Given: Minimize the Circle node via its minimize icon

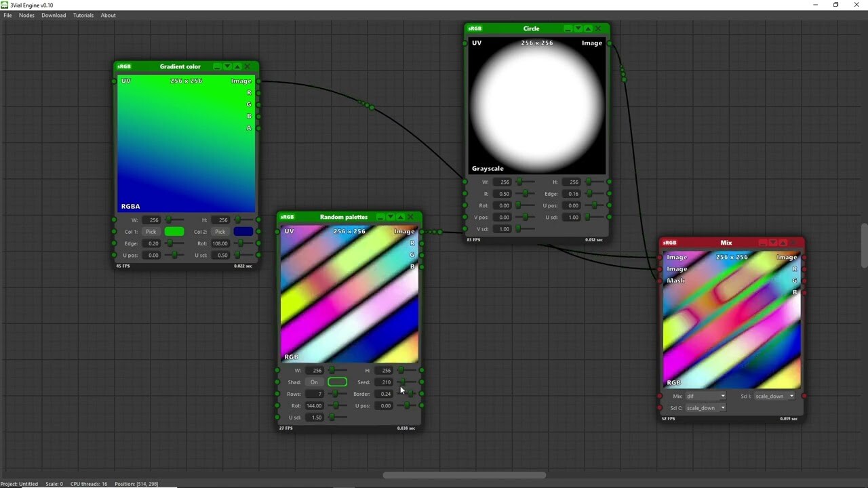Looking at the screenshot, I should coord(568,28).
